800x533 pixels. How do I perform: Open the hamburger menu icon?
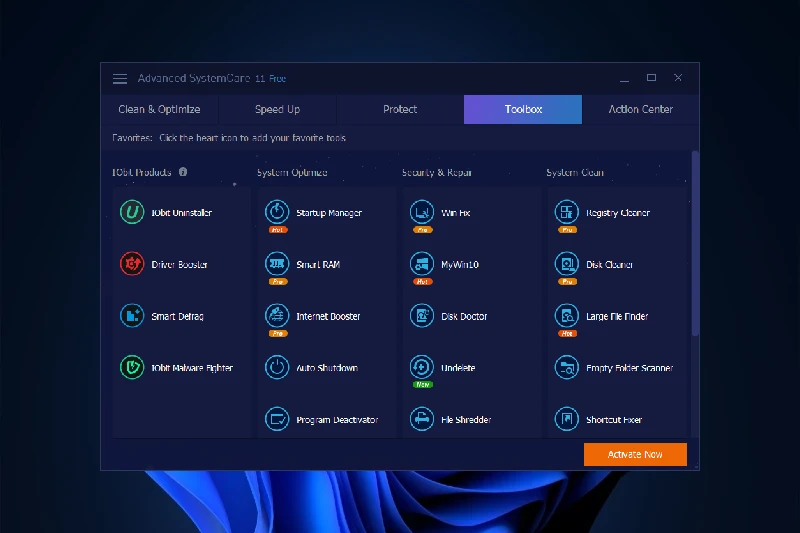(x=120, y=79)
